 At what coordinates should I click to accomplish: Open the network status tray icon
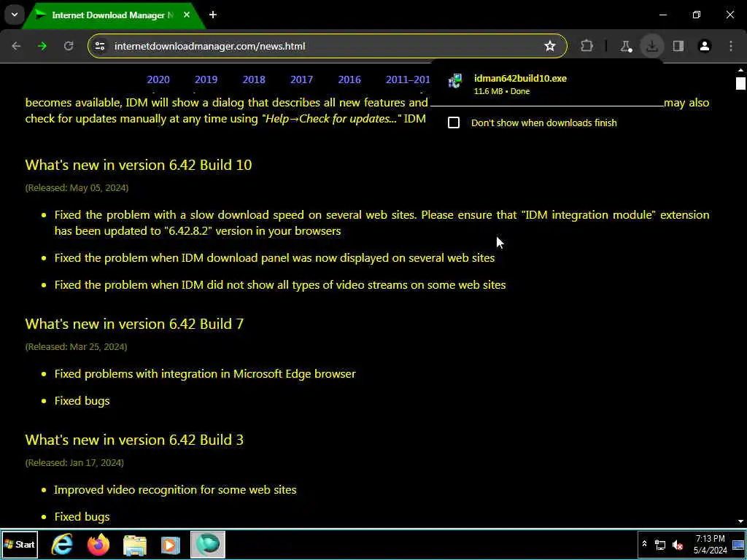660,544
